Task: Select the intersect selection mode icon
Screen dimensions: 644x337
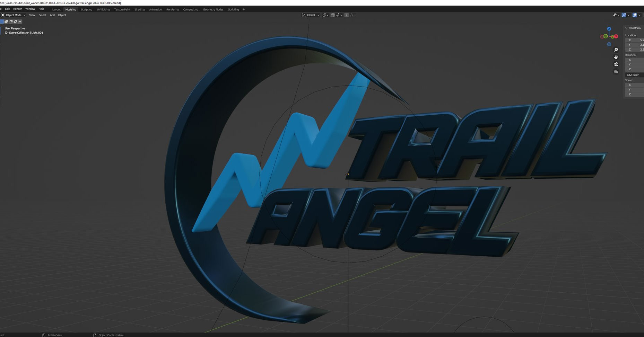Action: (x=20, y=21)
